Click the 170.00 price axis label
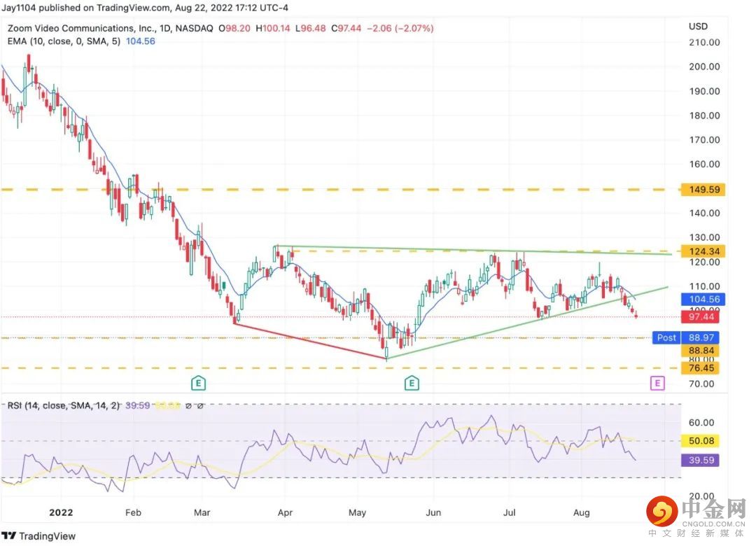 pyautogui.click(x=704, y=140)
